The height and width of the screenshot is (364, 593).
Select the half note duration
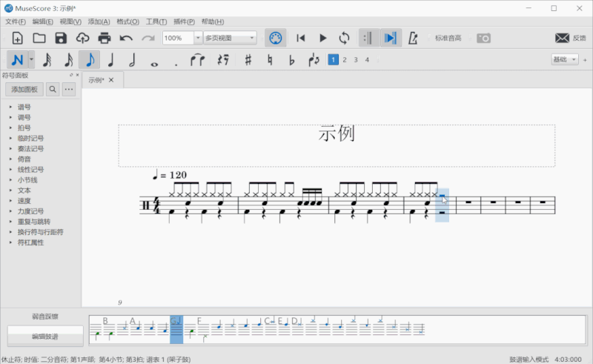(132, 60)
